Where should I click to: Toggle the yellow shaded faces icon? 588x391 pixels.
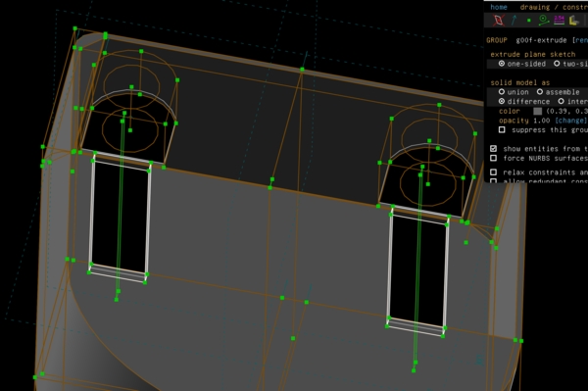pyautogui.click(x=573, y=21)
